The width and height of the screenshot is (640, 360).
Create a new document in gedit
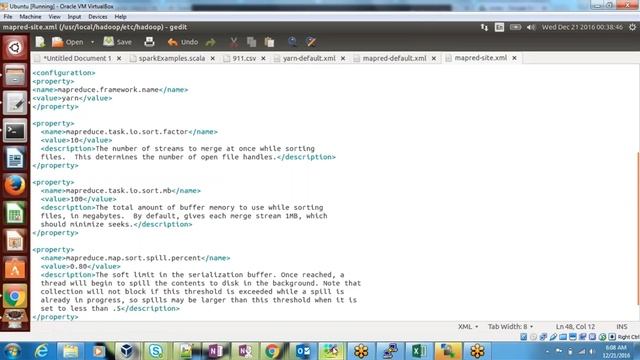coord(40,42)
